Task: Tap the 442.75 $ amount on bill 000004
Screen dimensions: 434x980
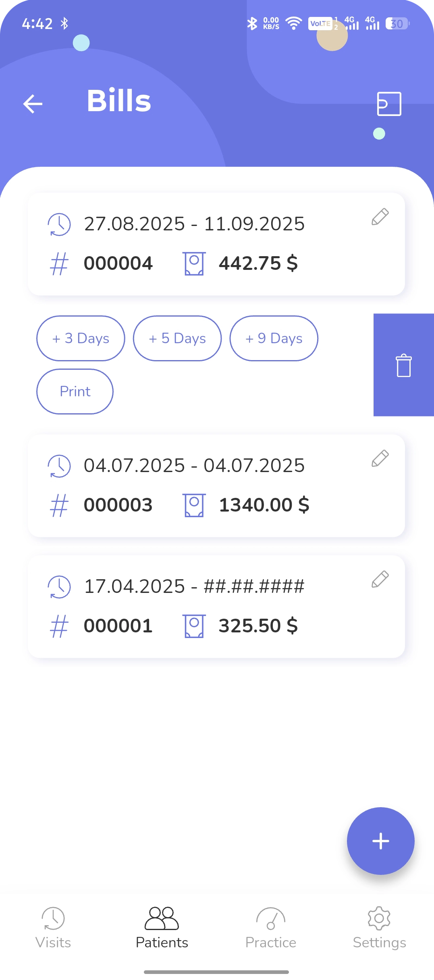Action: 258,263
